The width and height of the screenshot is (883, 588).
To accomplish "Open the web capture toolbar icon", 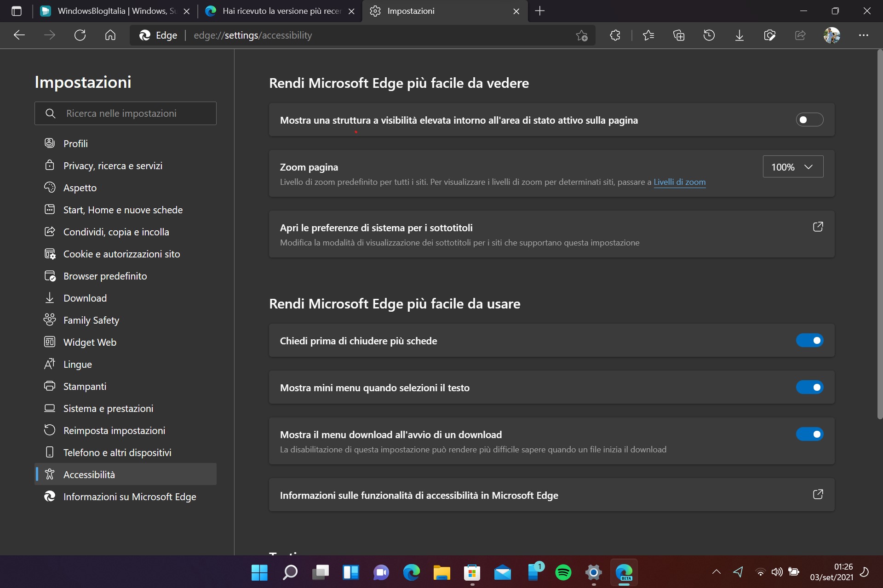I will pos(770,35).
